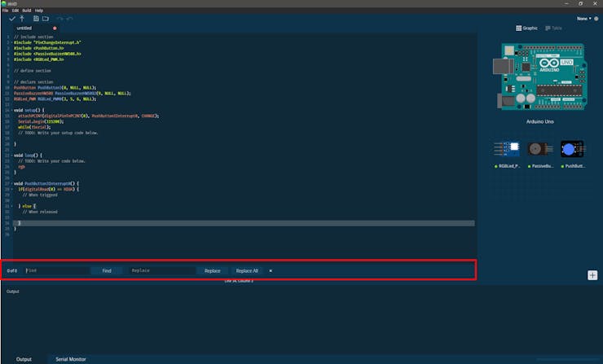The height and width of the screenshot is (364, 603).
Task: Click the Arduino Uno label
Action: click(x=540, y=121)
